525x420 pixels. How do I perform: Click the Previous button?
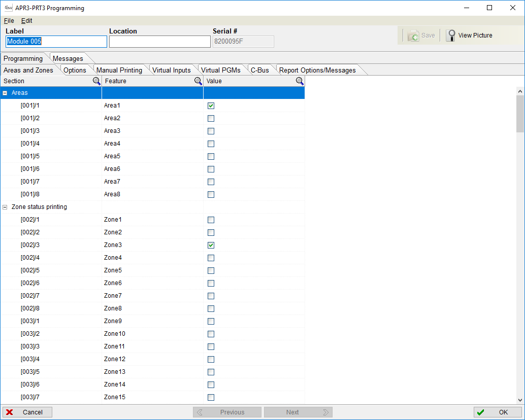click(x=227, y=412)
